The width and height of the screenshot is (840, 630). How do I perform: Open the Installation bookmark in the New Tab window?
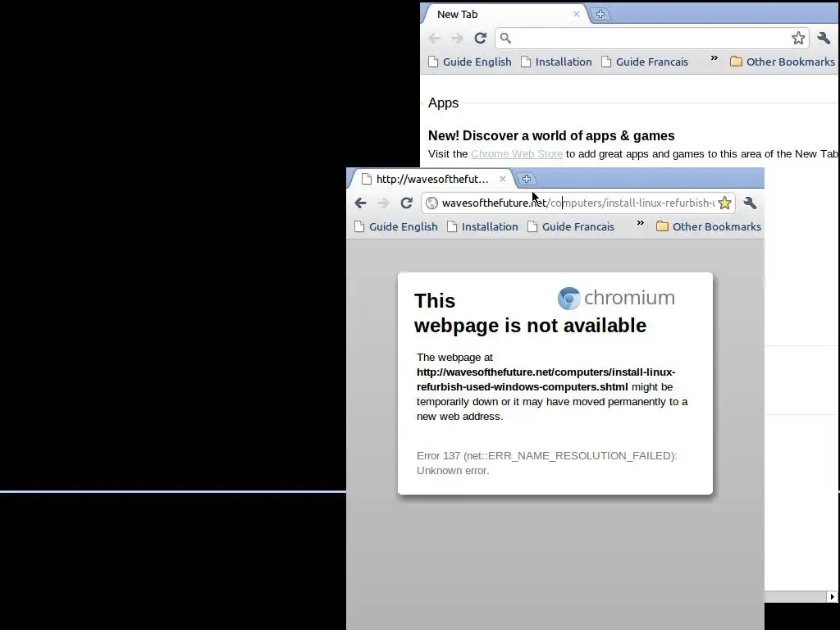(557, 62)
